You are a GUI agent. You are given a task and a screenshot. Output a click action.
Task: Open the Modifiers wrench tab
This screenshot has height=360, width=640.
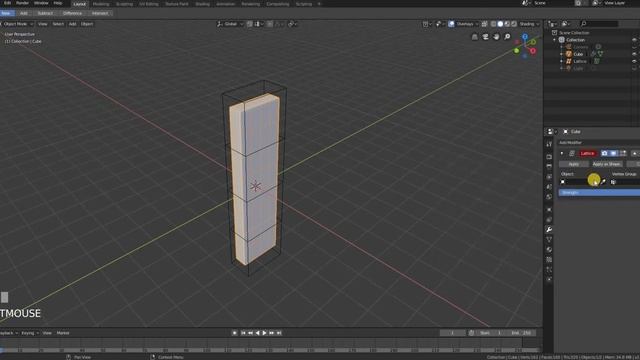549,230
